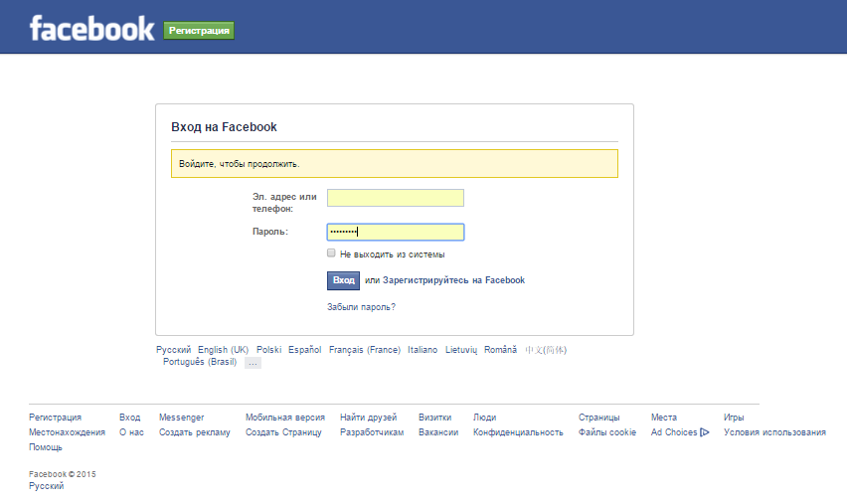Choose Français (France) language option
847x504 pixels.
coord(365,350)
